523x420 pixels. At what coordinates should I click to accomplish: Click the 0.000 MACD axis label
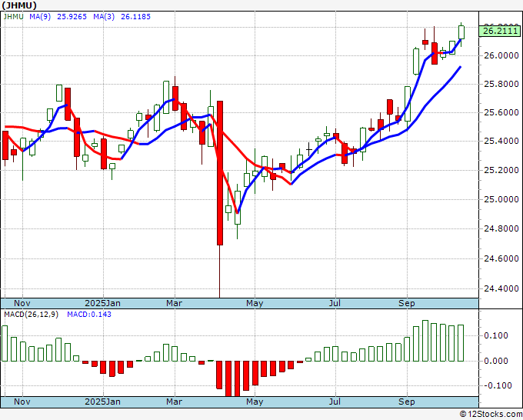click(x=498, y=361)
